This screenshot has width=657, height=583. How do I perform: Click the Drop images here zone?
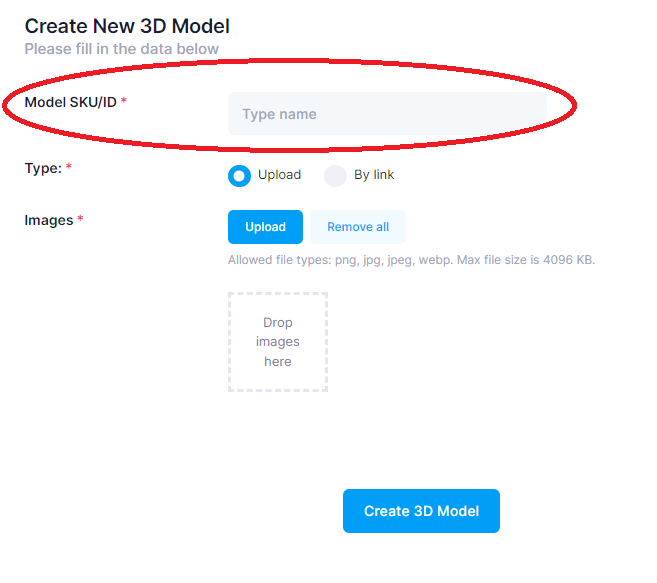point(278,342)
